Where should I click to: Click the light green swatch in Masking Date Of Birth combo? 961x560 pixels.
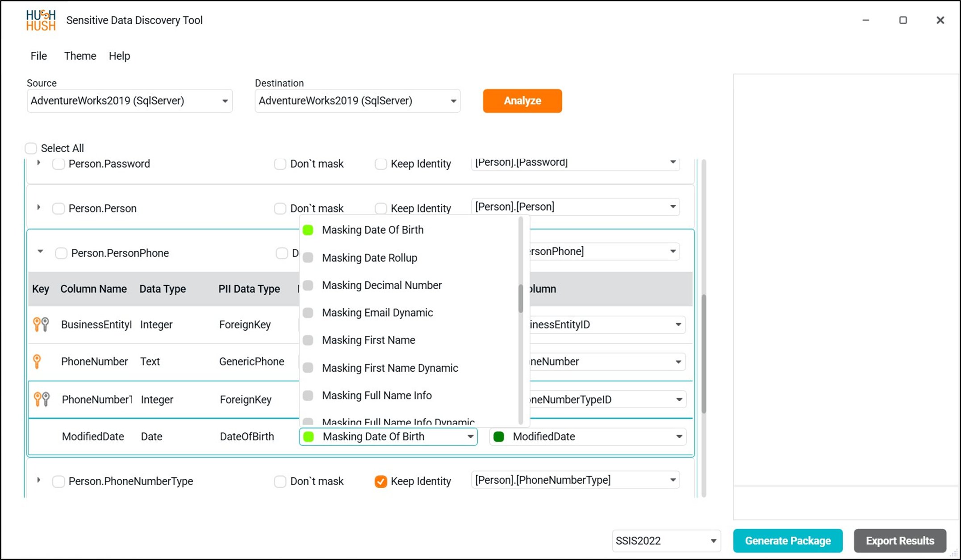[309, 436]
